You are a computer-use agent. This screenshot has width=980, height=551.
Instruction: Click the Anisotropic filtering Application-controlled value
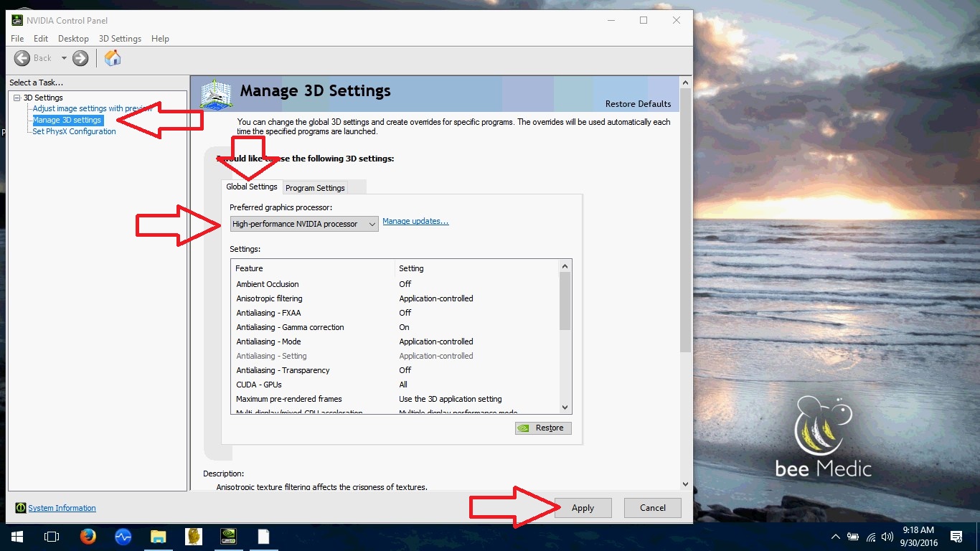pos(436,298)
